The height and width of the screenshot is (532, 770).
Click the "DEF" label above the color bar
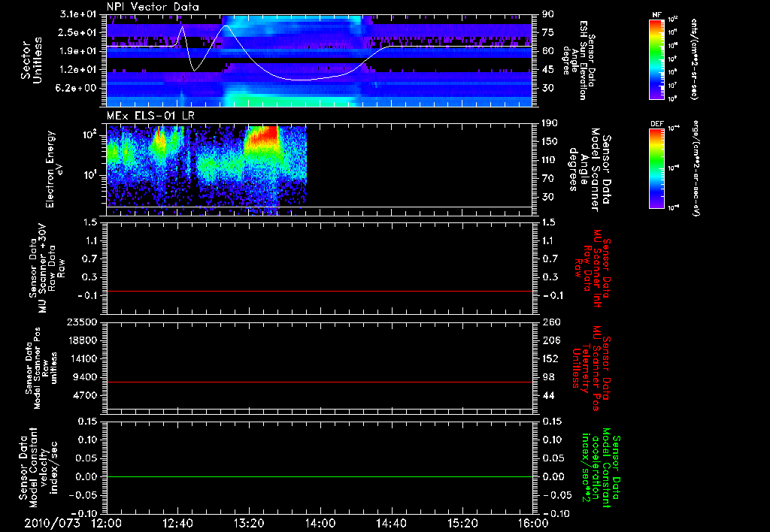click(x=657, y=124)
